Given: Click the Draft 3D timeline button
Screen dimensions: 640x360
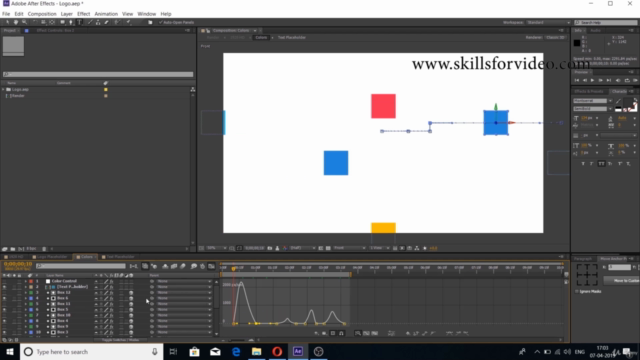Looking at the screenshot, I should (154, 266).
